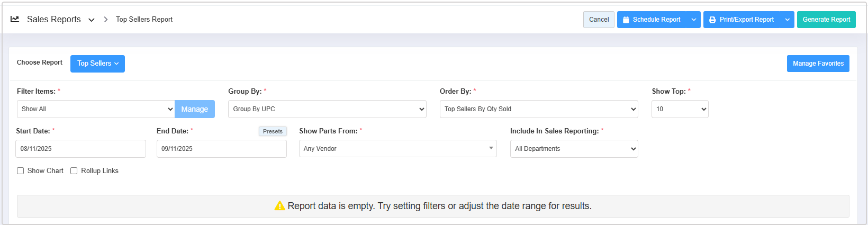Click the Start Date input field
Screen dimensions: 868x225
click(80, 149)
